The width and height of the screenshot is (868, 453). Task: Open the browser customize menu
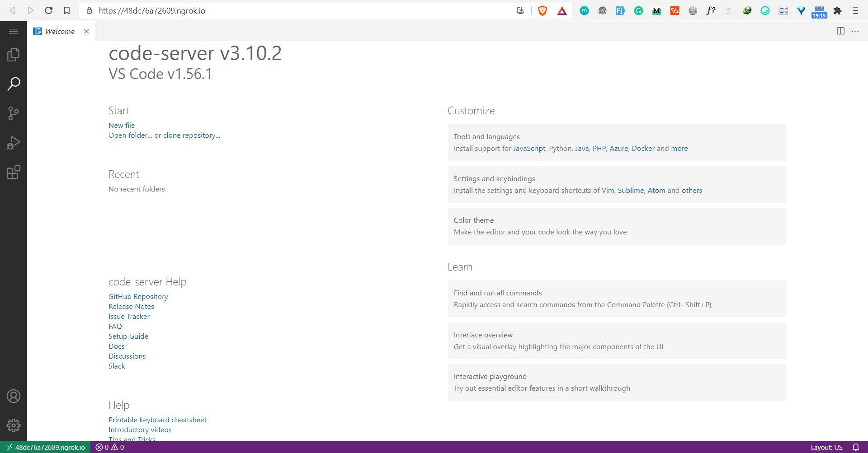[x=856, y=11]
